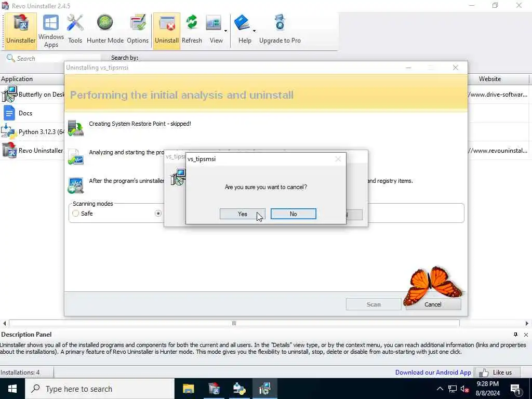The image size is (532, 399).
Task: Show hidden system tray icons
Action: 440,389
